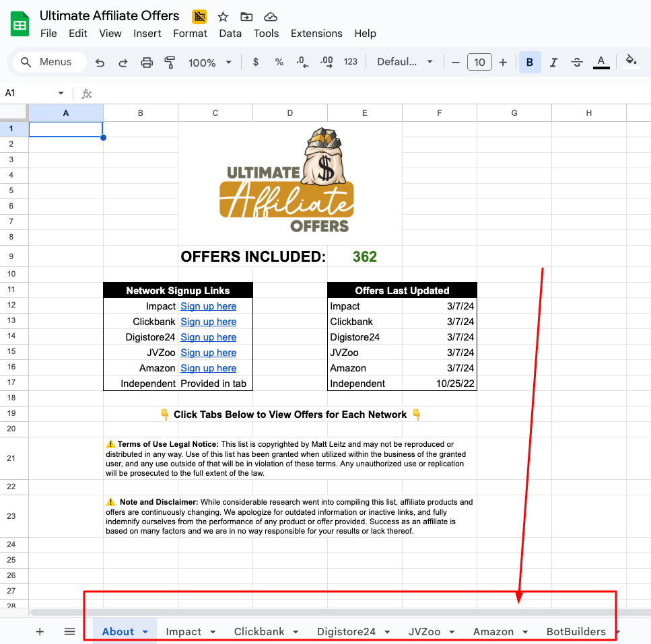Decrease decimal places
This screenshot has height=644, width=651.
point(302,62)
